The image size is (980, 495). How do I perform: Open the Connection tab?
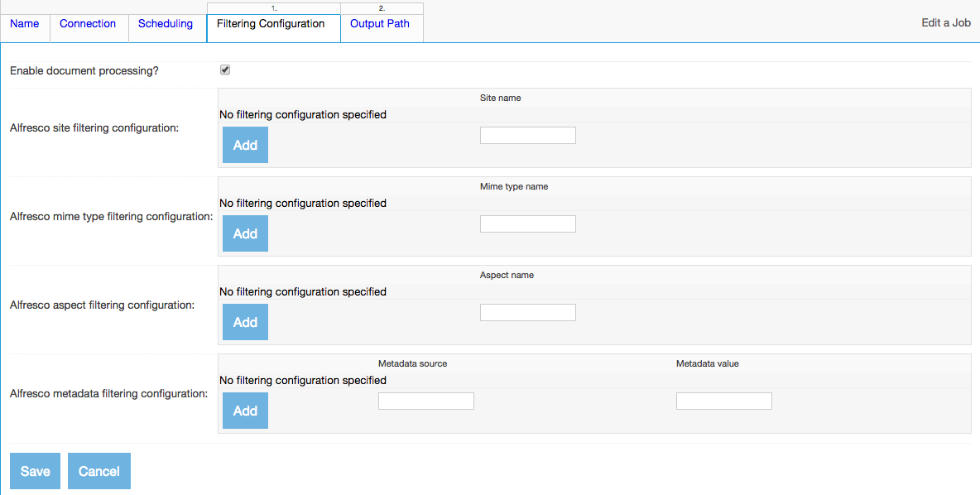point(88,24)
